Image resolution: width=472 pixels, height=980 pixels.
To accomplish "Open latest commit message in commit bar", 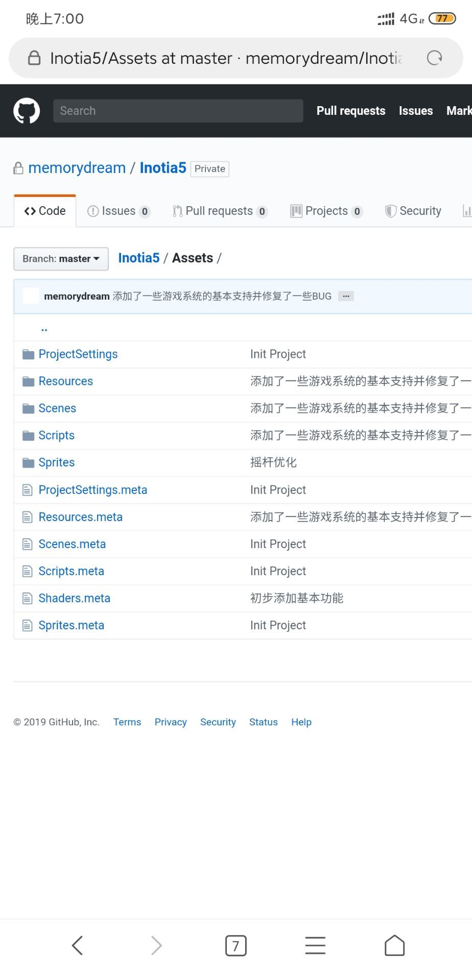I will tap(222, 296).
